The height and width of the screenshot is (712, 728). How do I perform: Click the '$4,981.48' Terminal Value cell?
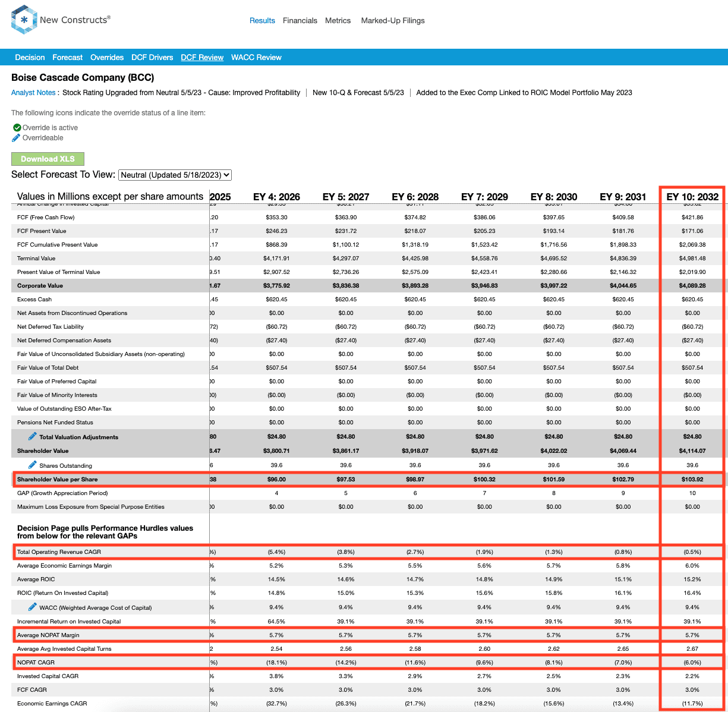[x=692, y=259]
